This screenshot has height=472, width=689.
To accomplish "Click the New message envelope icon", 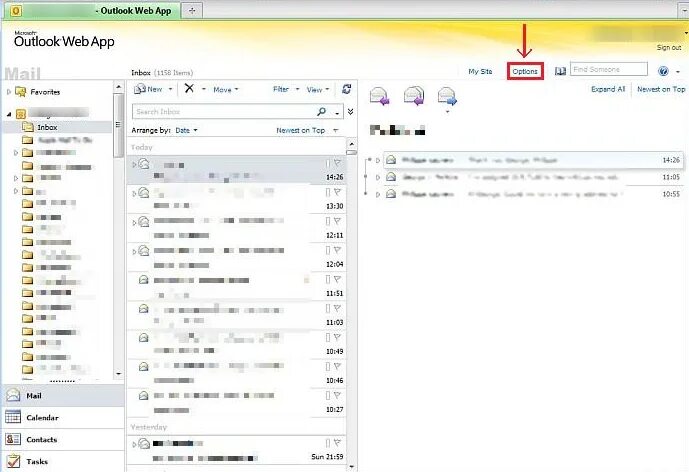I will [x=140, y=89].
